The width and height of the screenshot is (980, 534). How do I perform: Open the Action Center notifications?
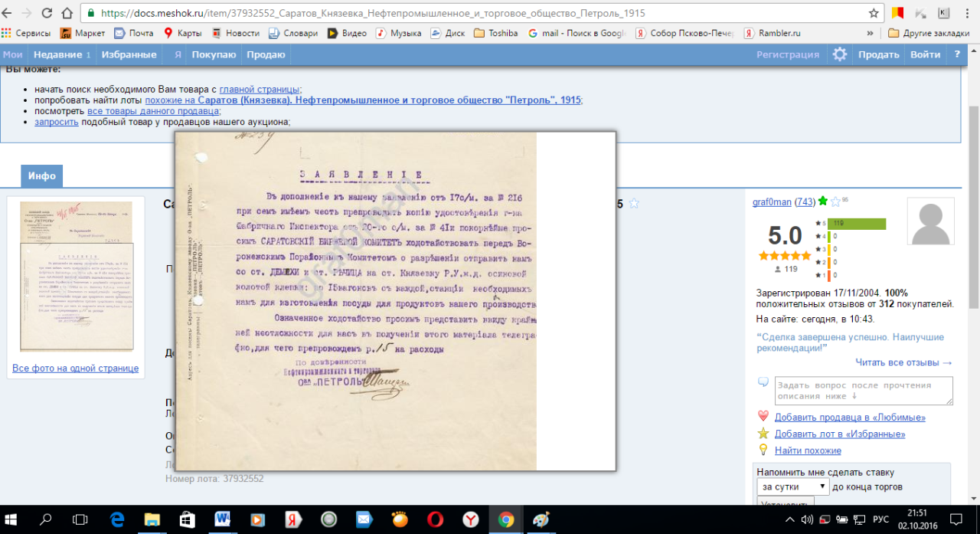955,519
